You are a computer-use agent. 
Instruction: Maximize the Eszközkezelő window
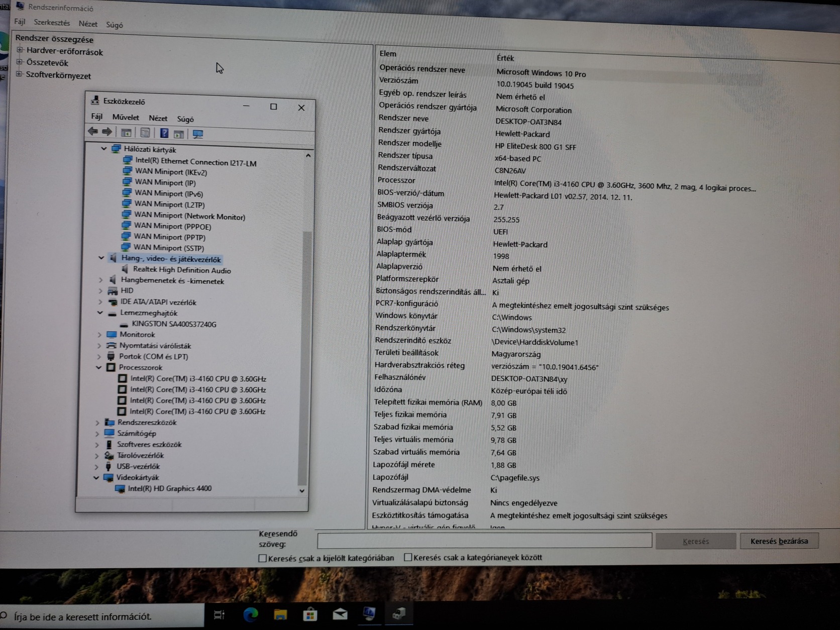[x=273, y=107]
